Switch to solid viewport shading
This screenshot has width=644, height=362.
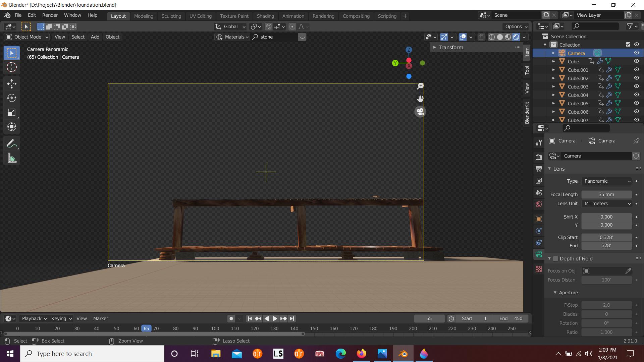point(500,37)
